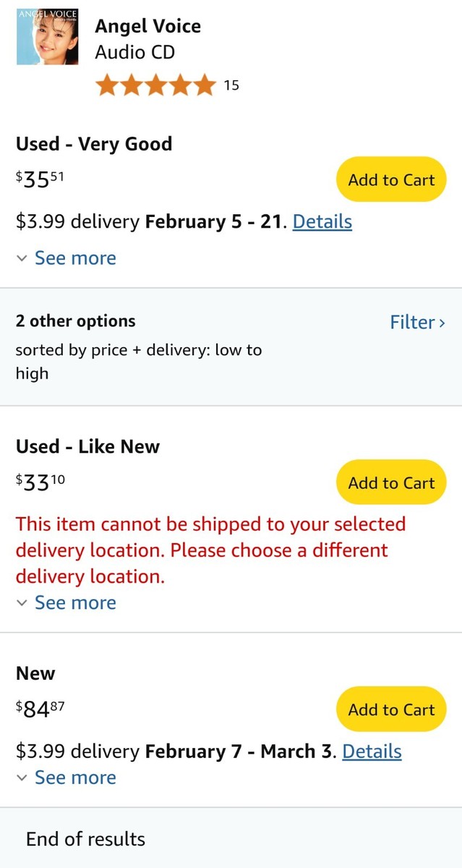Add the New $84.87 offer to cart
Image resolution: width=462 pixels, height=868 pixels.
click(x=391, y=710)
